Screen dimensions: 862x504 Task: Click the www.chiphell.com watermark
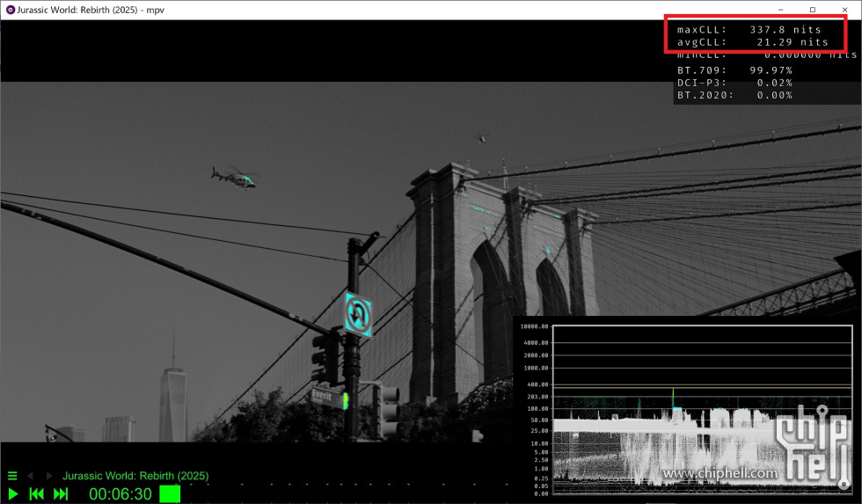(x=721, y=474)
